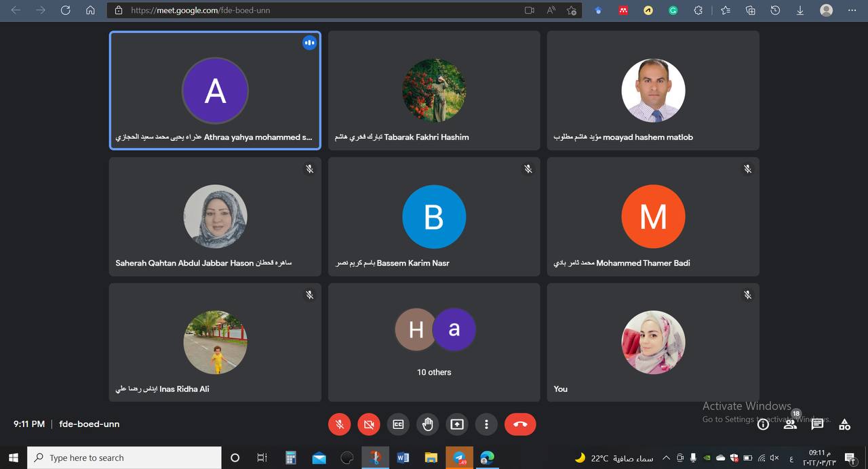The height and width of the screenshot is (469, 868).
Task: Click the Present now screen share icon
Action: [x=457, y=424]
